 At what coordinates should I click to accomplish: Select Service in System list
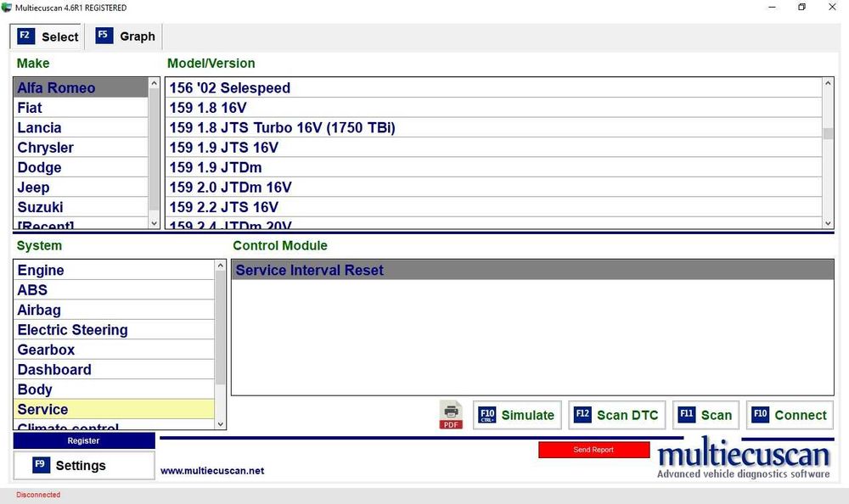(115, 410)
